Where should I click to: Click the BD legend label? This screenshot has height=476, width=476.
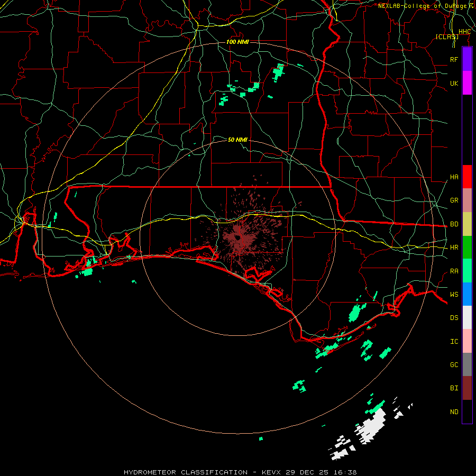coord(454,224)
